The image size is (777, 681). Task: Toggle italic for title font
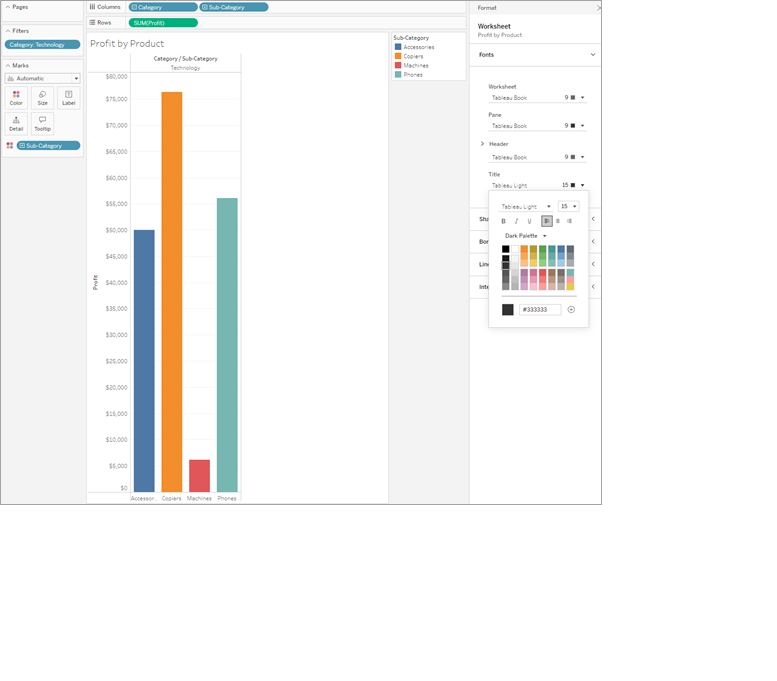pos(516,221)
